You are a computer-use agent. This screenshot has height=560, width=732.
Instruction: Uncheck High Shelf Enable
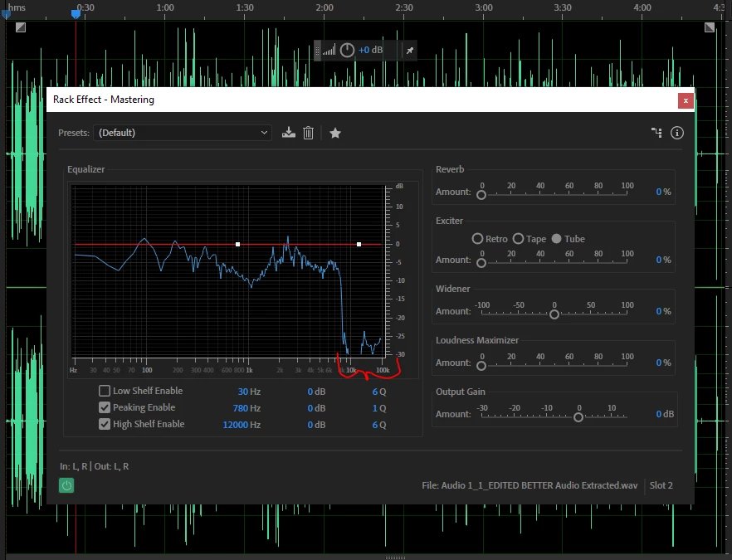click(x=105, y=424)
